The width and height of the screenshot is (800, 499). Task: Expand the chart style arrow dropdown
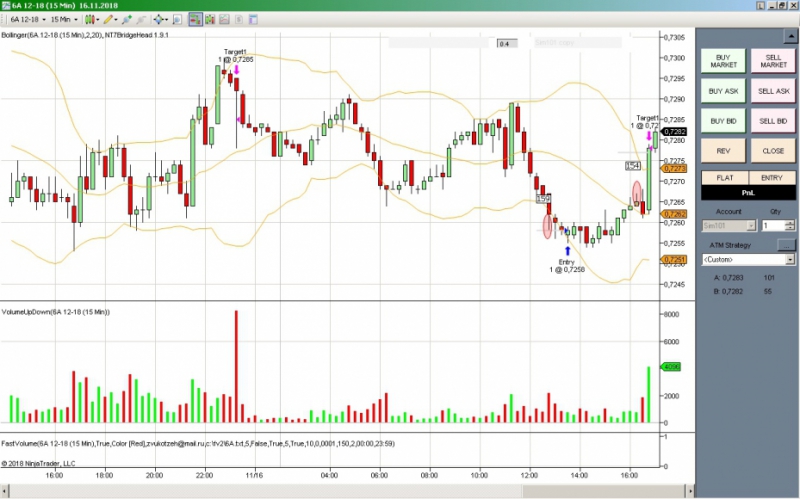(x=98, y=20)
